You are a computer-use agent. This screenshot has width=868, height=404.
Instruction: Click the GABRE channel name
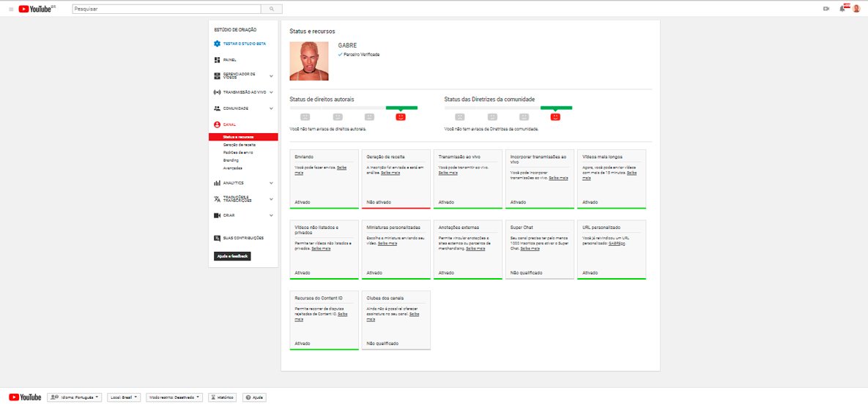347,45
